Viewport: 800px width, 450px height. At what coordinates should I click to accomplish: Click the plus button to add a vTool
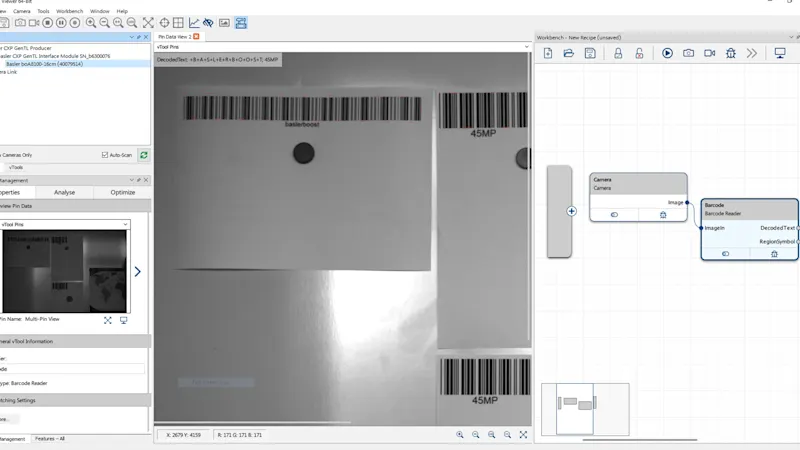point(572,211)
